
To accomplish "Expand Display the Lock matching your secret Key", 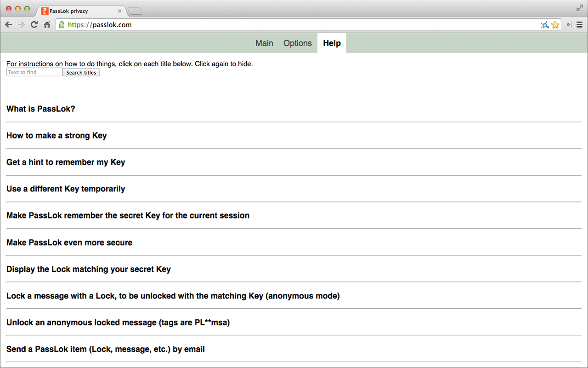I will (x=89, y=269).
